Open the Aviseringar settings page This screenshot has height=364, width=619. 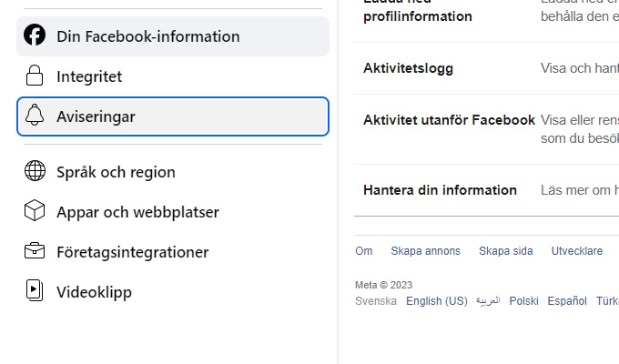173,116
